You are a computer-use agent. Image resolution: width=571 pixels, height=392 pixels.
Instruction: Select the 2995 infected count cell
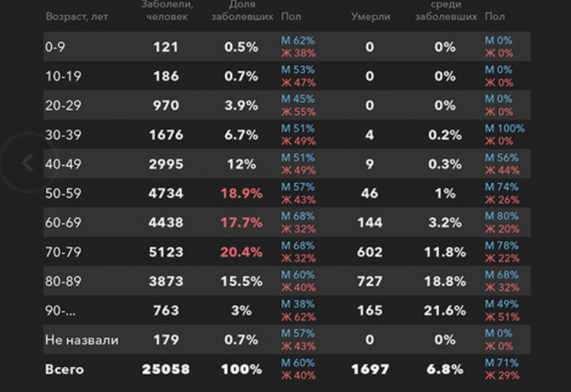coord(165,164)
